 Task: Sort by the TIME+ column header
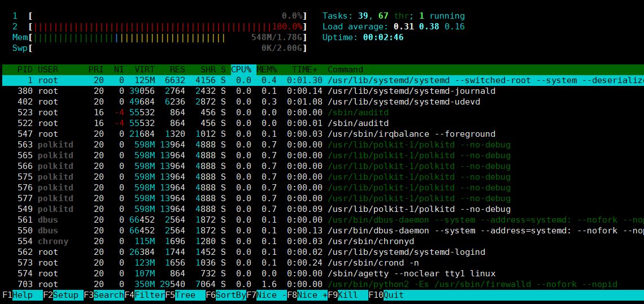click(304, 70)
